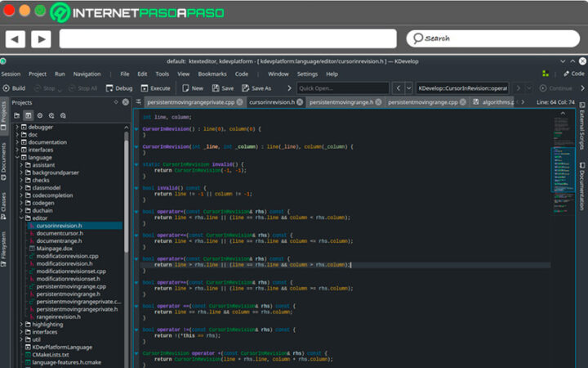Open the Bookmarks menu

[x=212, y=74]
